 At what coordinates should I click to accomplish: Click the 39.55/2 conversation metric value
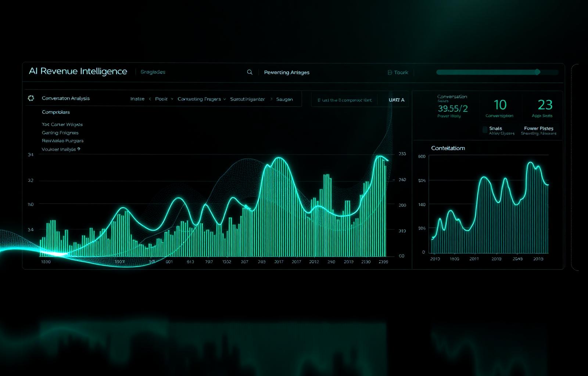coord(453,108)
